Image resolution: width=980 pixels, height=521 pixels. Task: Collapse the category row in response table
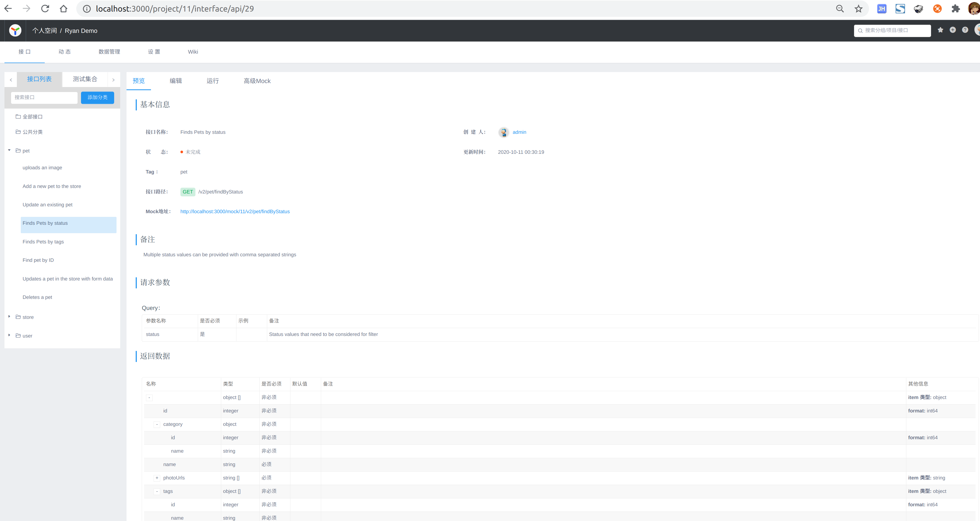click(157, 424)
